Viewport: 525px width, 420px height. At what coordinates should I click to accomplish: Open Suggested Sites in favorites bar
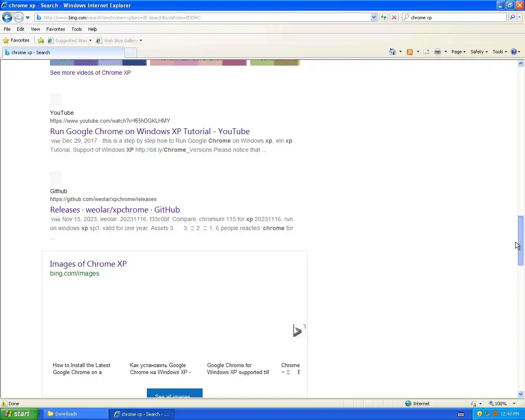click(69, 40)
